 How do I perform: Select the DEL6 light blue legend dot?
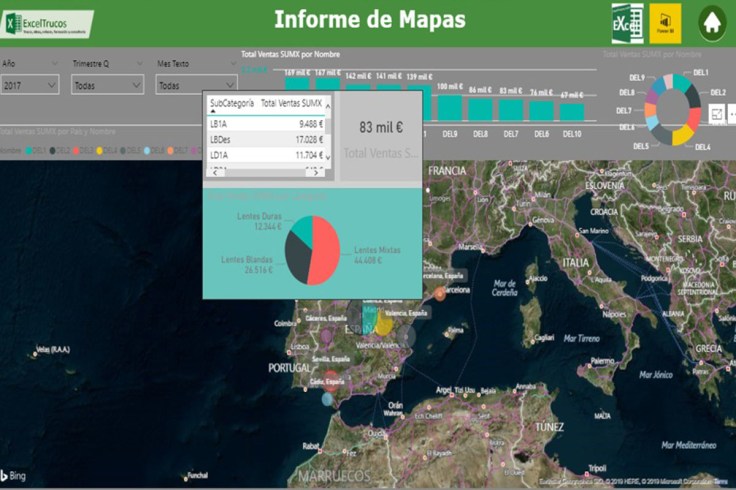147,151
